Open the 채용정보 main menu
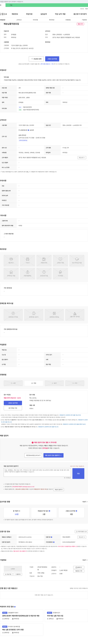This screenshot has width=88, height=644. (15, 14)
